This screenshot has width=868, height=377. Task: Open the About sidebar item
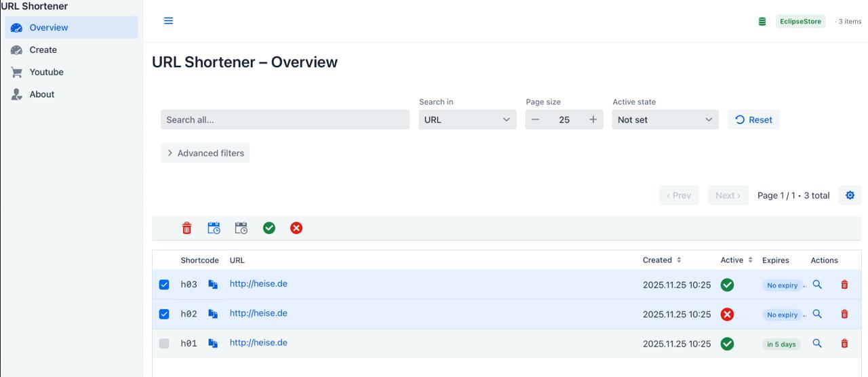point(42,94)
